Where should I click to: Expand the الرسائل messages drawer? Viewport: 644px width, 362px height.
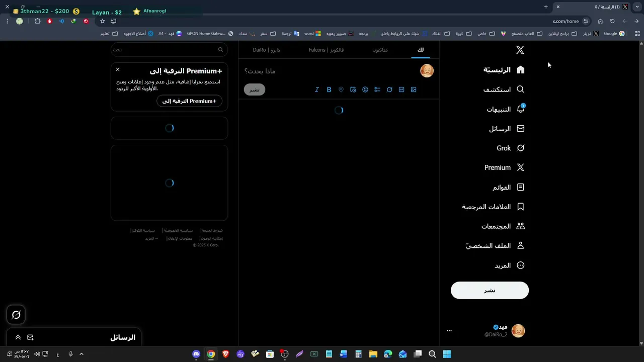(18, 337)
